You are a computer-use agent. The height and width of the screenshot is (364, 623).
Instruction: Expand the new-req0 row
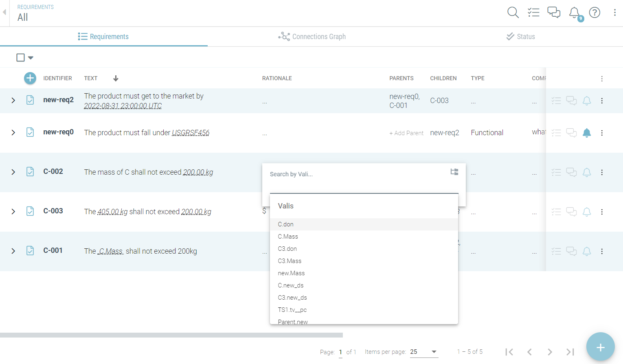13,132
